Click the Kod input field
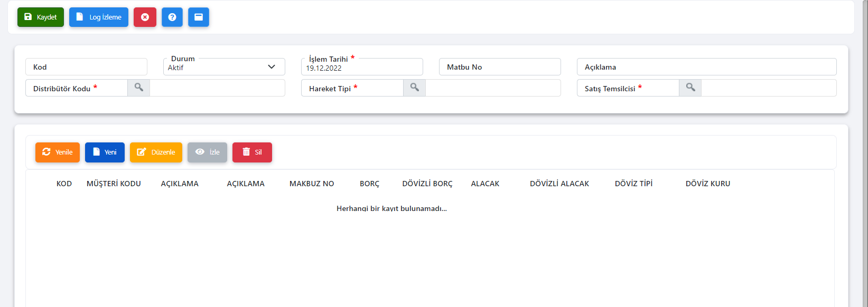868x307 pixels. coord(86,67)
